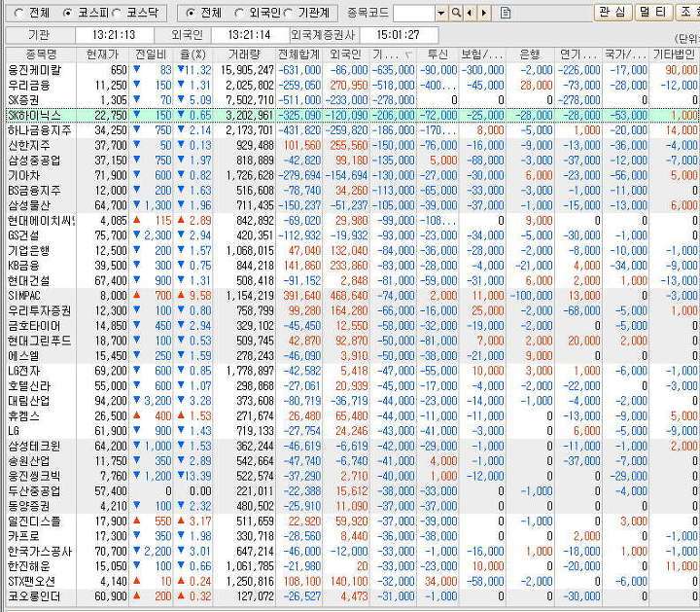Click the 외국계증권사 time value 15:01:27
The width and height of the screenshot is (700, 612).
click(399, 35)
